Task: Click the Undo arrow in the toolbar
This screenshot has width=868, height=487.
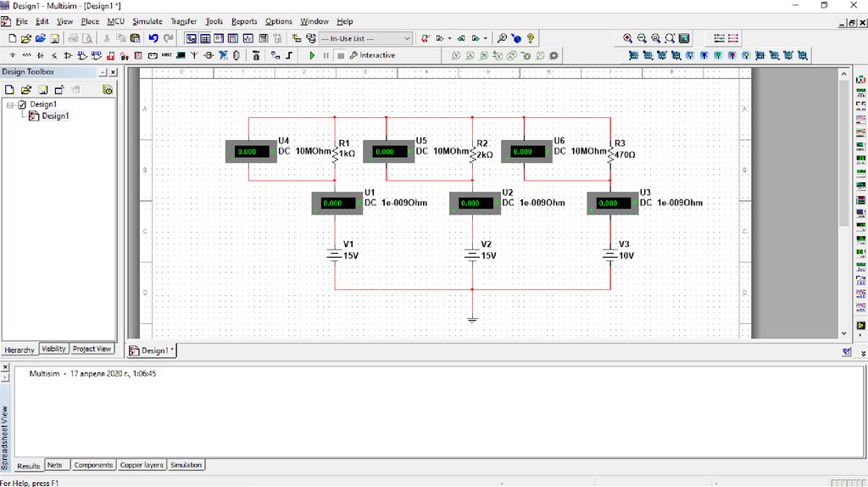Action: [153, 38]
